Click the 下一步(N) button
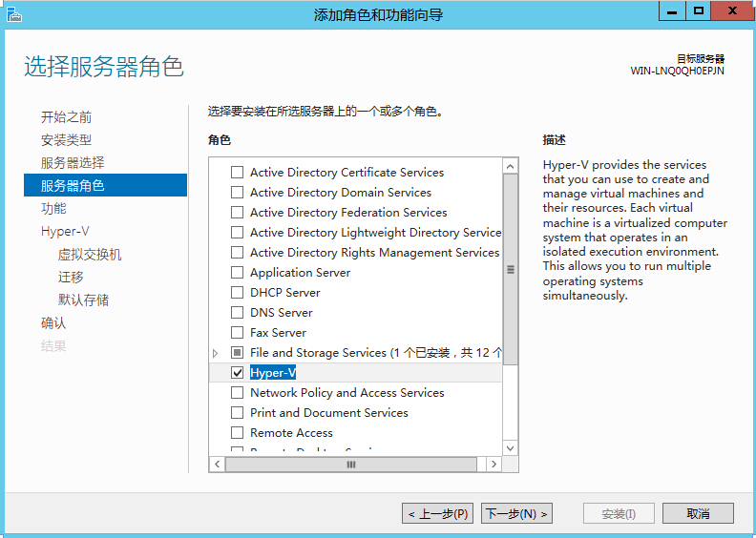The image size is (756, 538). [516, 514]
